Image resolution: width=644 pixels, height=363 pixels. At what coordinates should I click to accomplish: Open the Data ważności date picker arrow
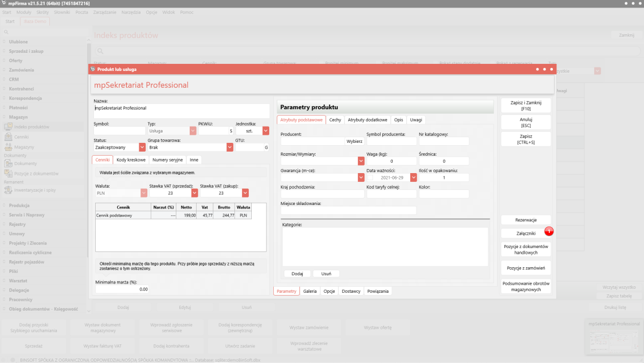click(x=413, y=178)
